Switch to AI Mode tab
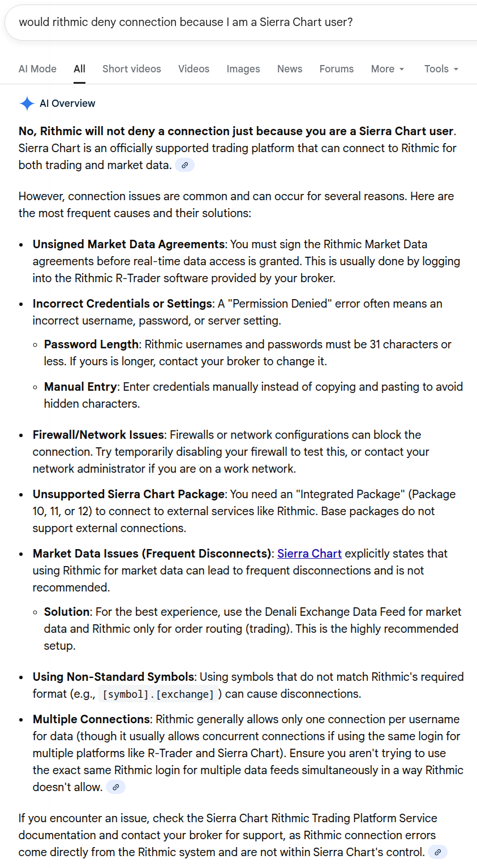The image size is (477, 868). coord(37,69)
